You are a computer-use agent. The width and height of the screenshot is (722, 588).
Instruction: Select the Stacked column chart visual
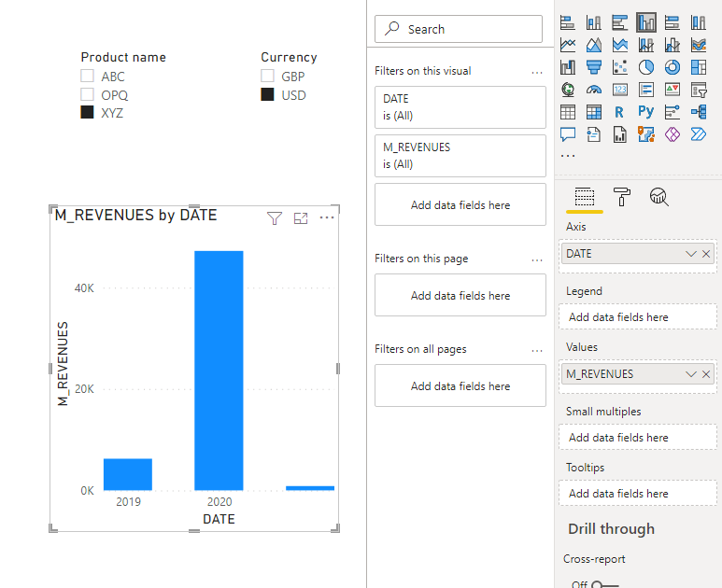pos(594,22)
